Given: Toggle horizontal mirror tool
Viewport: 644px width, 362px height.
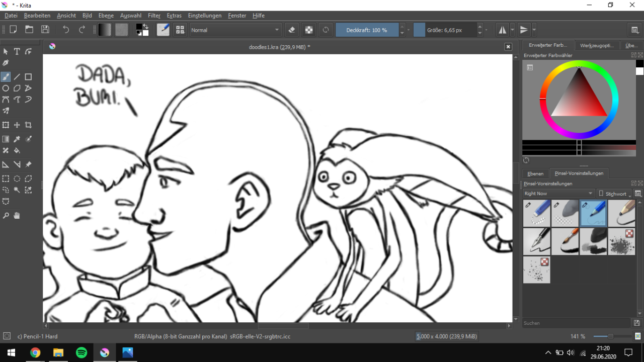Looking at the screenshot, I should [x=503, y=30].
